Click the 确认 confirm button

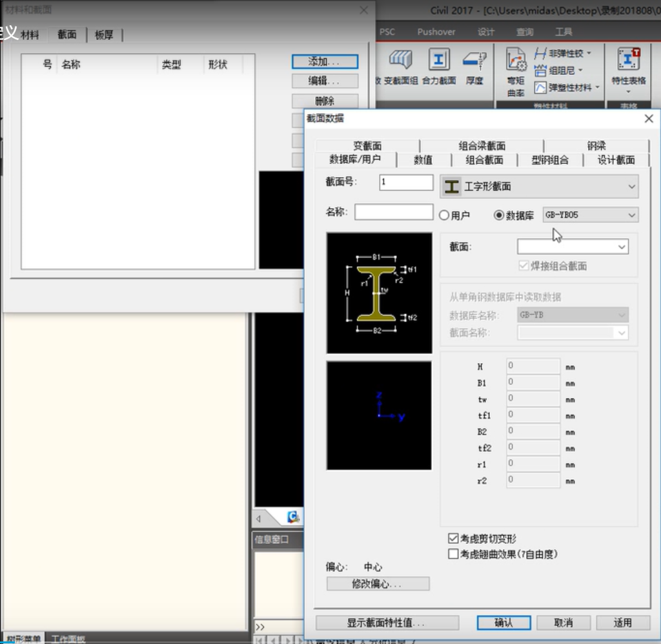click(x=503, y=623)
